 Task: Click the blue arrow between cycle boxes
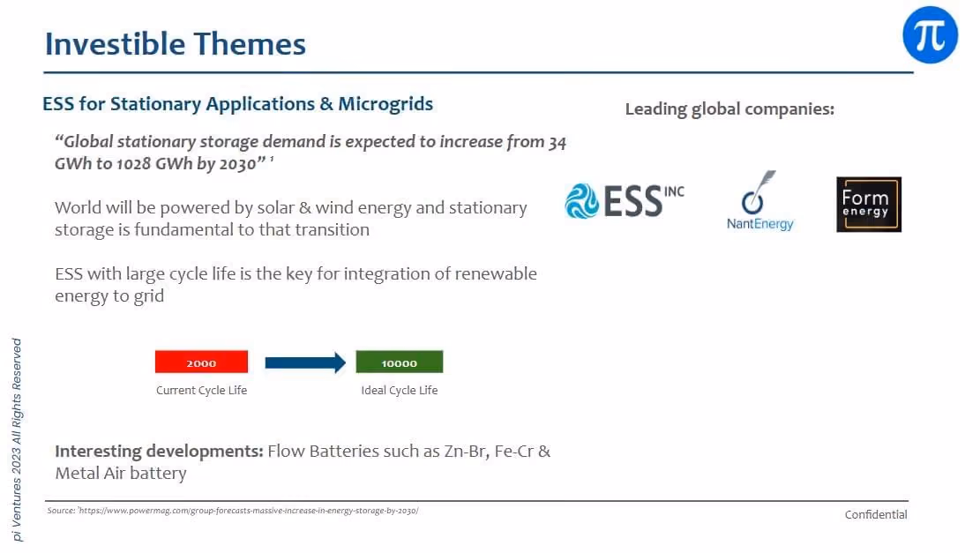pyautogui.click(x=305, y=362)
